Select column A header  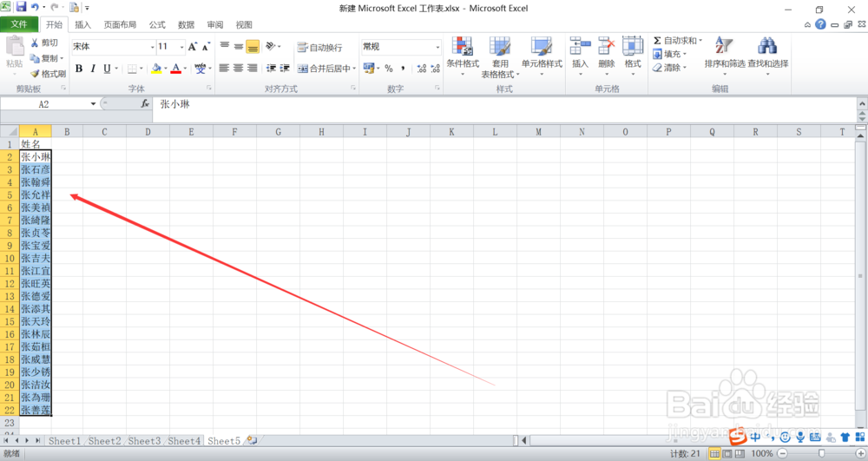click(36, 132)
